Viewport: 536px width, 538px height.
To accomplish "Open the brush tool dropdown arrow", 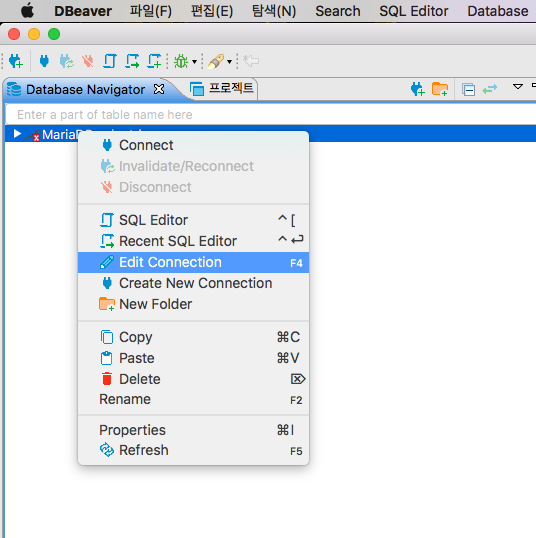I will coord(229,62).
